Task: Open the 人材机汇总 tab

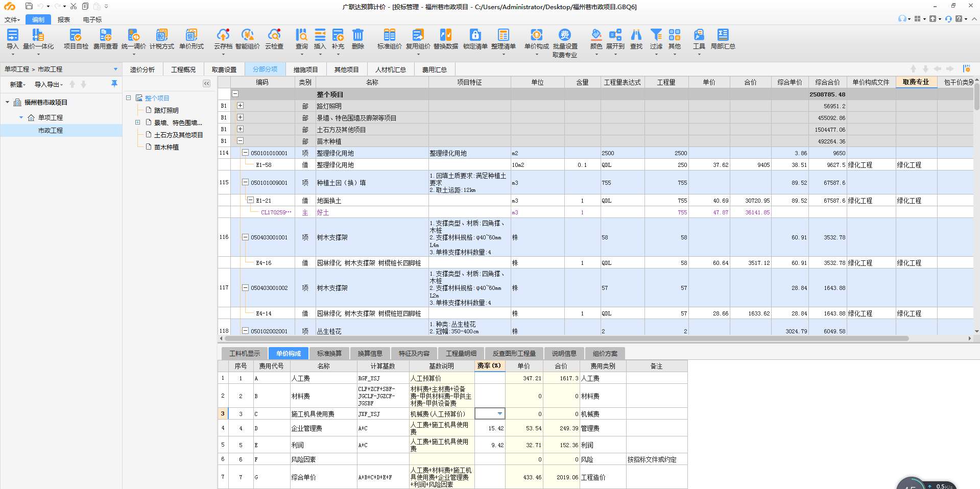Action: point(391,69)
